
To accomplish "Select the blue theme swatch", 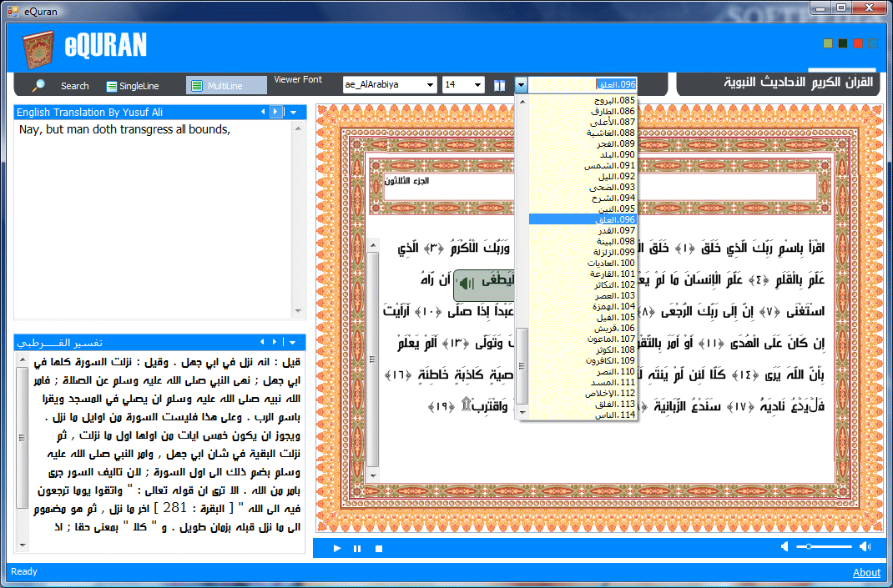I will pos(873,43).
